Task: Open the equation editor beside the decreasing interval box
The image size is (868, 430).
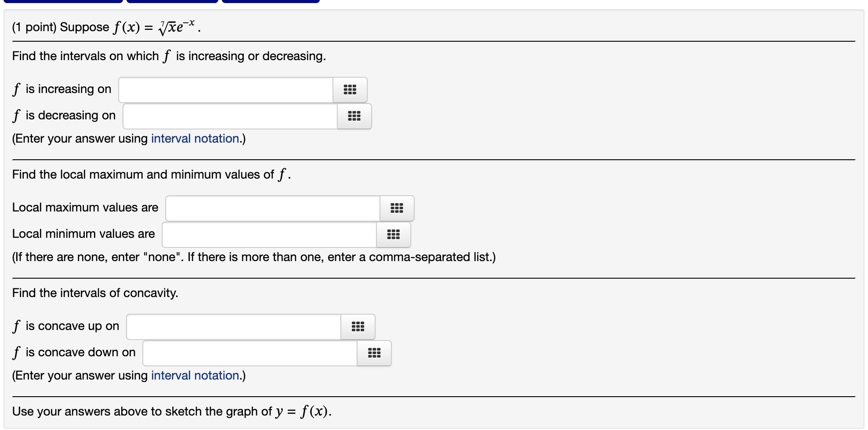Action: 354,116
